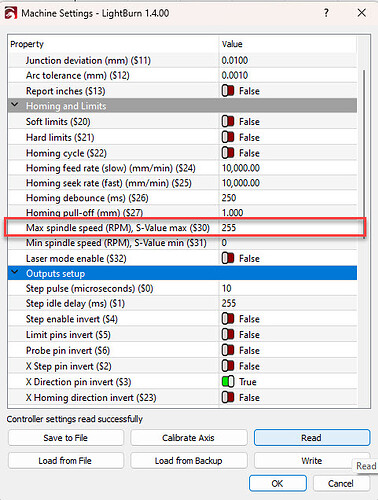Select the Arc tolerance (mm) ($12) row label

click(x=78, y=75)
